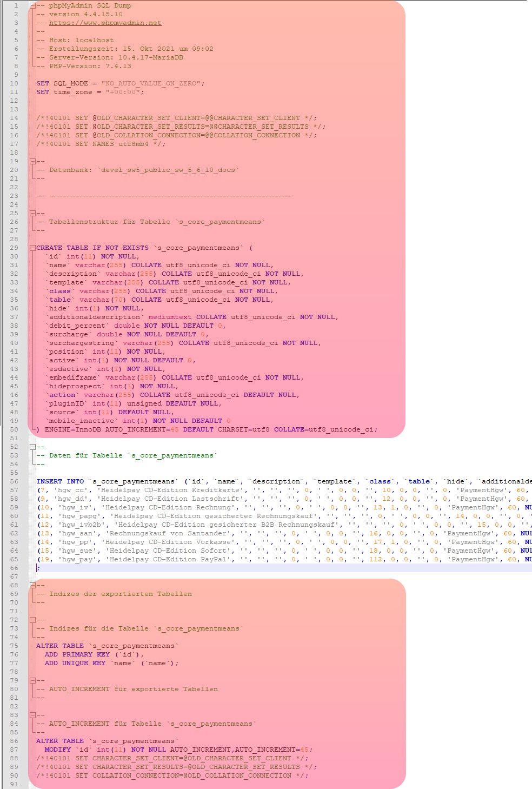Click the 'hgw_pp' Vorkasse row
The width and height of the screenshot is (532, 789).
284,542
